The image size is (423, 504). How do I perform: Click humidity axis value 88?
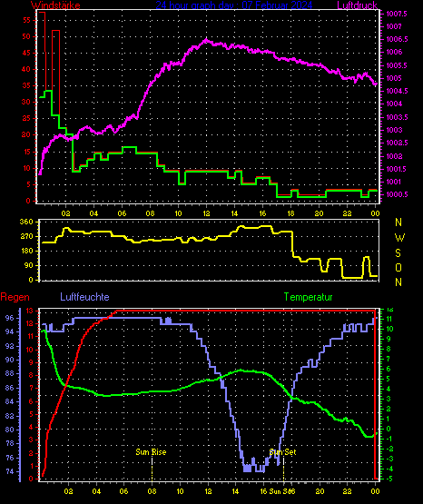tap(10, 373)
